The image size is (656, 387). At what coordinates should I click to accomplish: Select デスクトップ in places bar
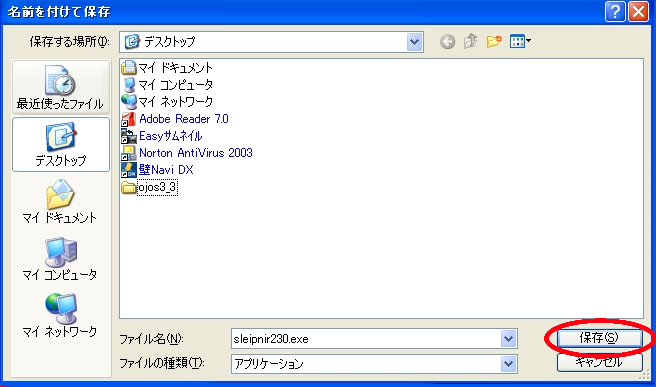click(61, 144)
